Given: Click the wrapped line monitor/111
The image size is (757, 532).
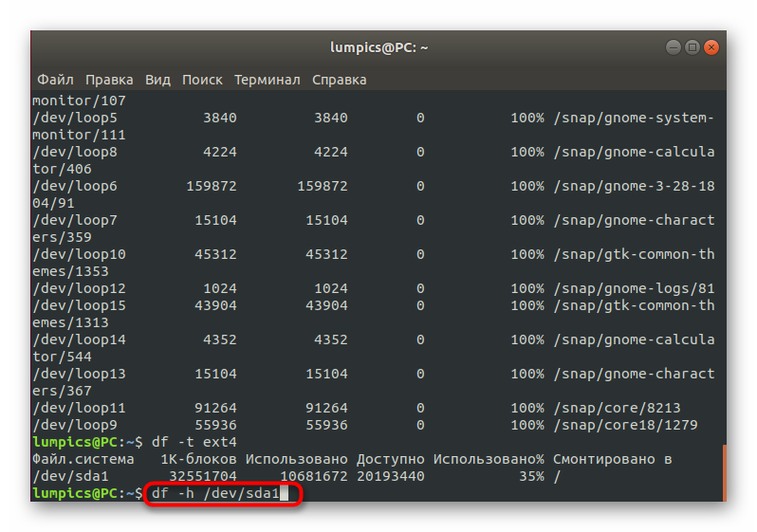Looking at the screenshot, I should (x=79, y=135).
